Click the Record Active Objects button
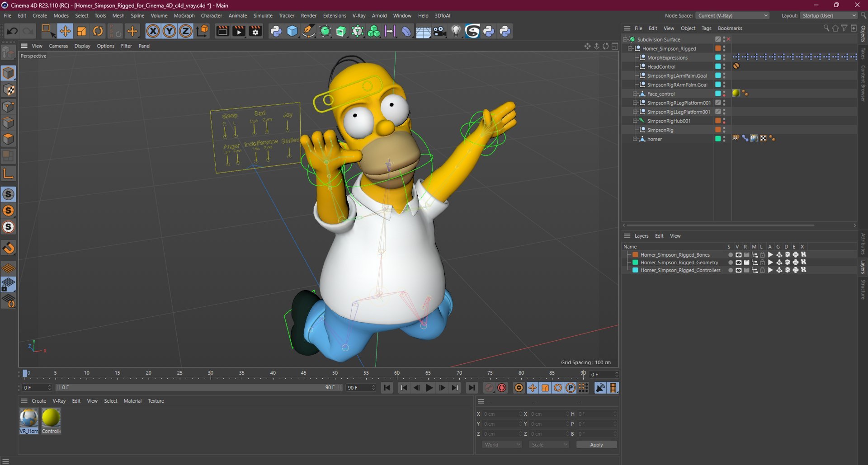868x465 pixels. 489,388
